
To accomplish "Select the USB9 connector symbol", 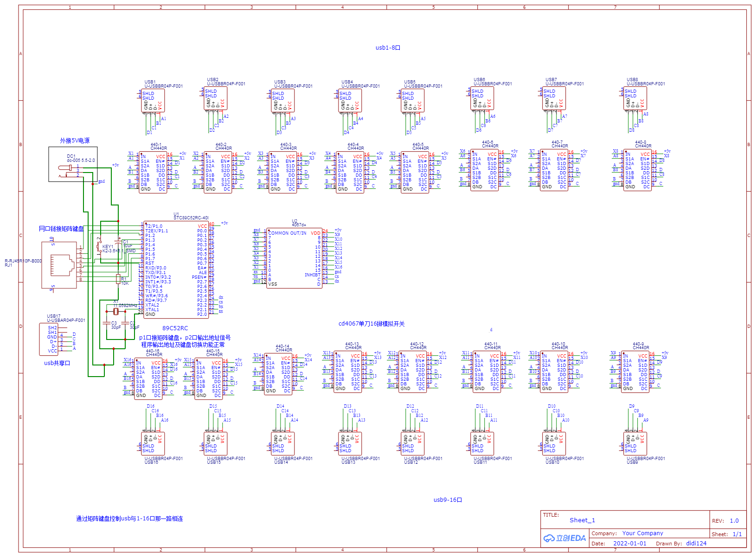I will (x=635, y=443).
